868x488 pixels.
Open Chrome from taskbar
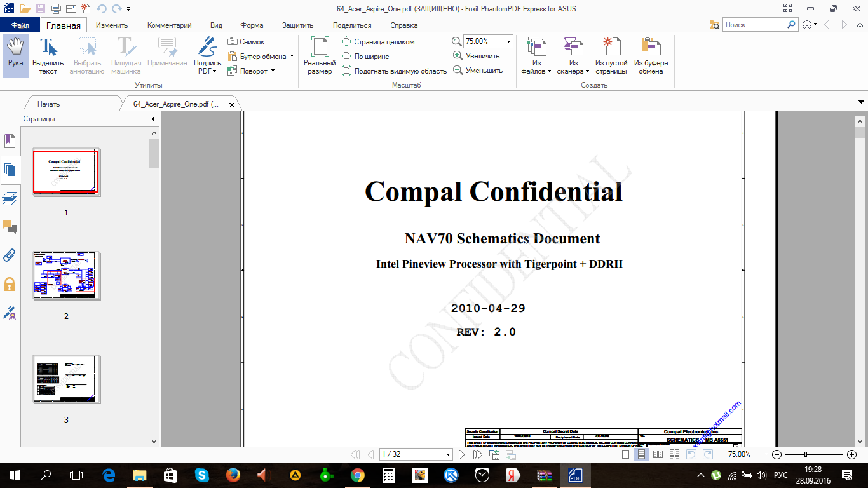pyautogui.click(x=358, y=475)
